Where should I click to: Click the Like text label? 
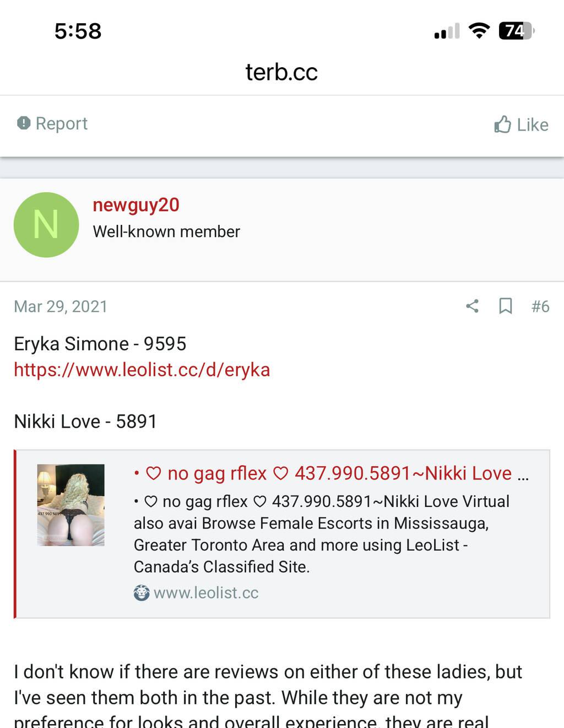(533, 125)
